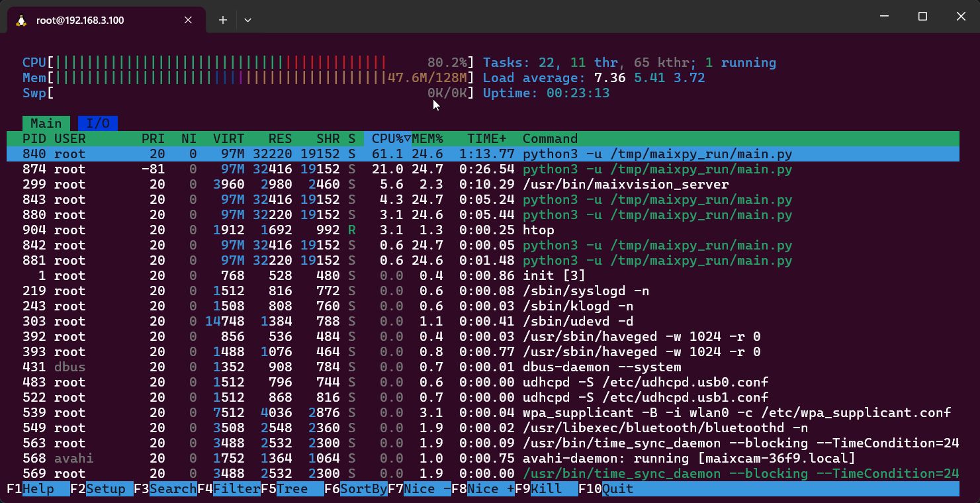Toggle F5 Tree view
The image size is (980, 503).
292,488
